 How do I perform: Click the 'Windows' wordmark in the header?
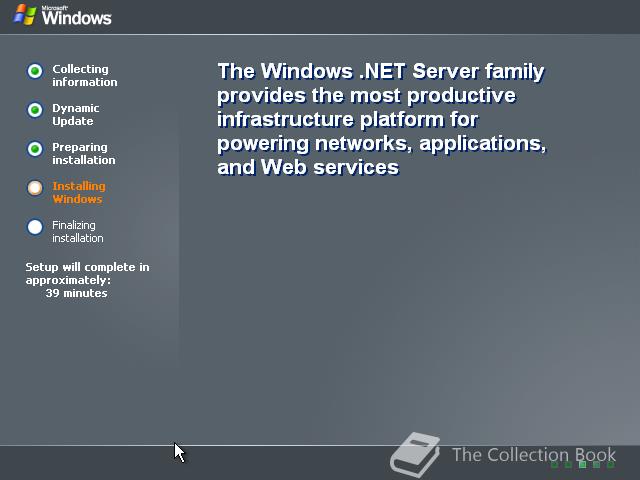(x=76, y=18)
